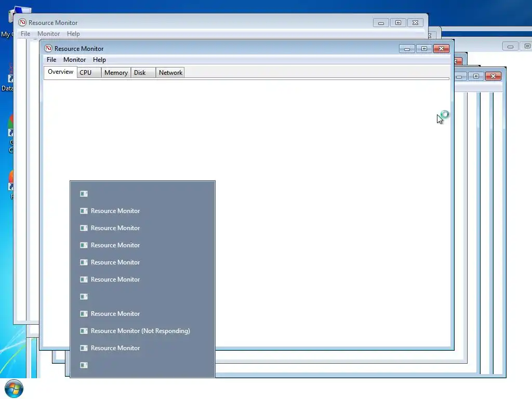
Task: Open Monitor menu in the background Resource Monitor
Action: 48,34
